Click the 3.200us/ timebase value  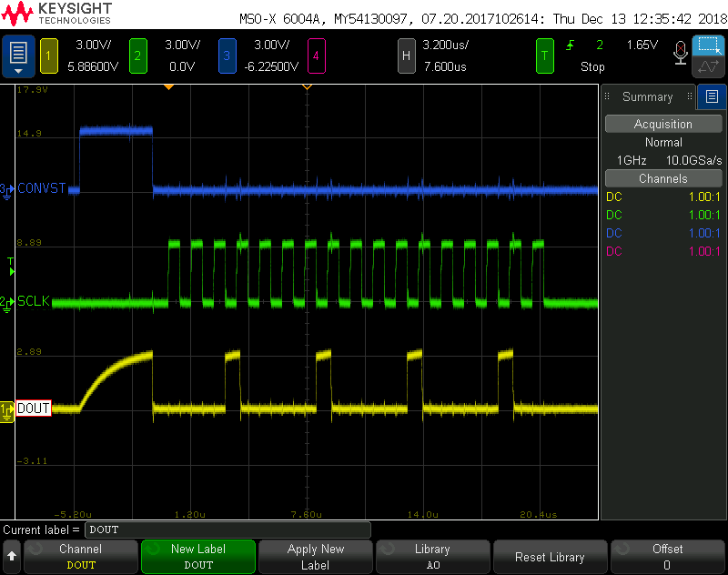tap(445, 45)
